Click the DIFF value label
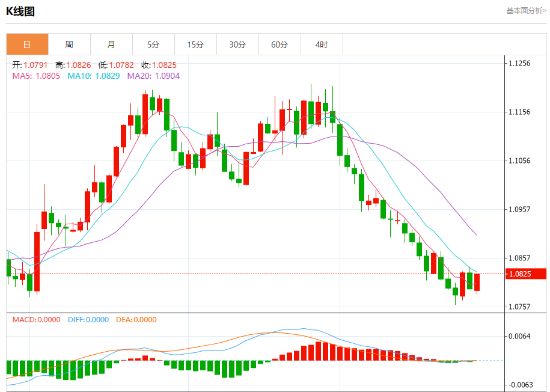The width and height of the screenshot is (550, 392). point(88,320)
